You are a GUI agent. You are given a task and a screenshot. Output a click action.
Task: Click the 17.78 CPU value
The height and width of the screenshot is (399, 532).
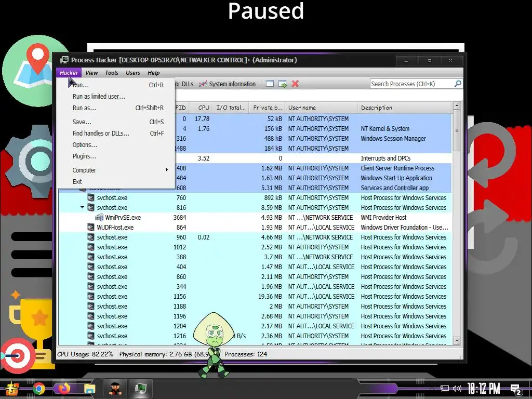point(202,119)
